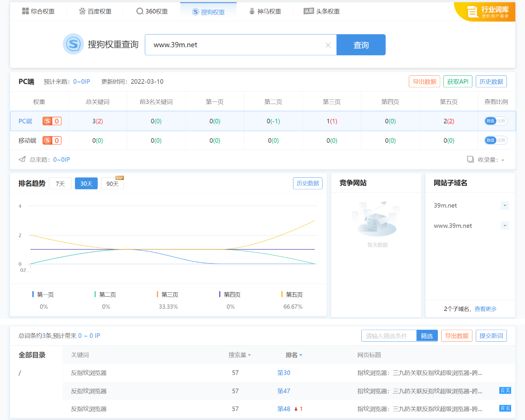This screenshot has width=525, height=420.
Task: Click the 查询 search button
Action: pos(361,45)
